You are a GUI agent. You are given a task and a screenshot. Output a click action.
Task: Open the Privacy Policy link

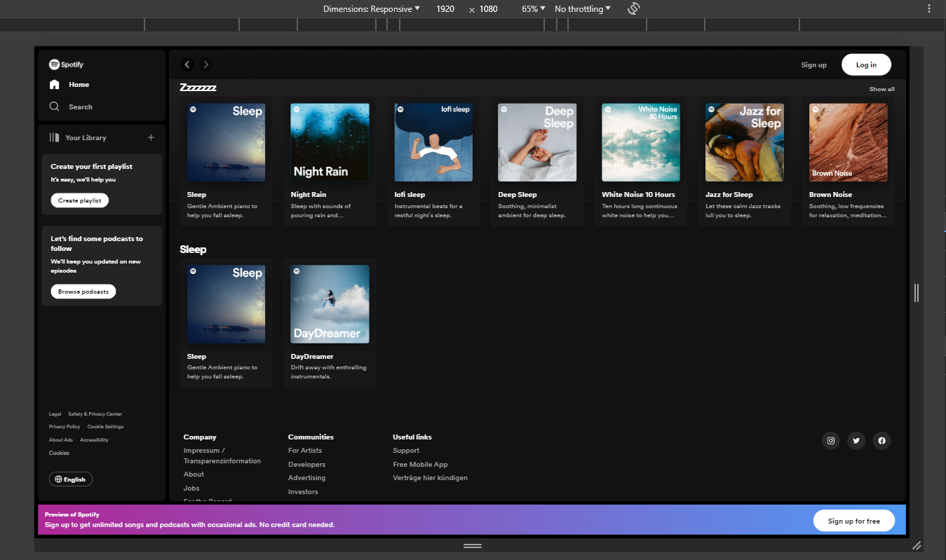click(x=65, y=427)
